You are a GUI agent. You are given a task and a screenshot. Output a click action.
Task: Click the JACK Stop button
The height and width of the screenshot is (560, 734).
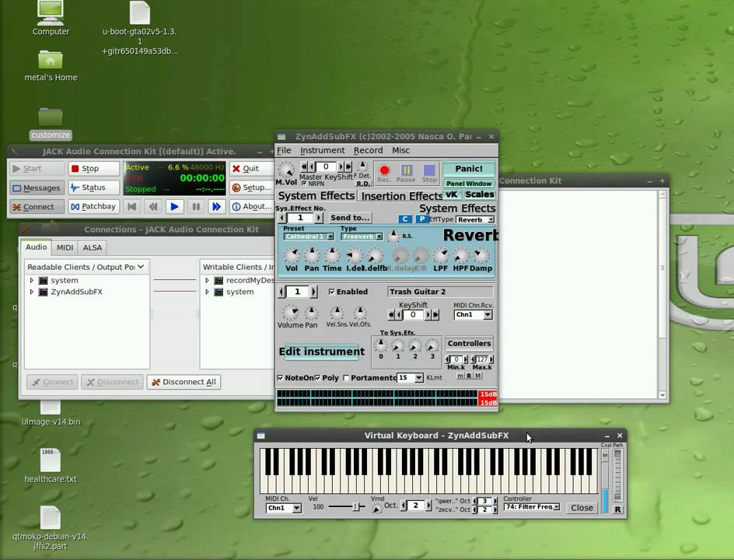tap(93, 169)
